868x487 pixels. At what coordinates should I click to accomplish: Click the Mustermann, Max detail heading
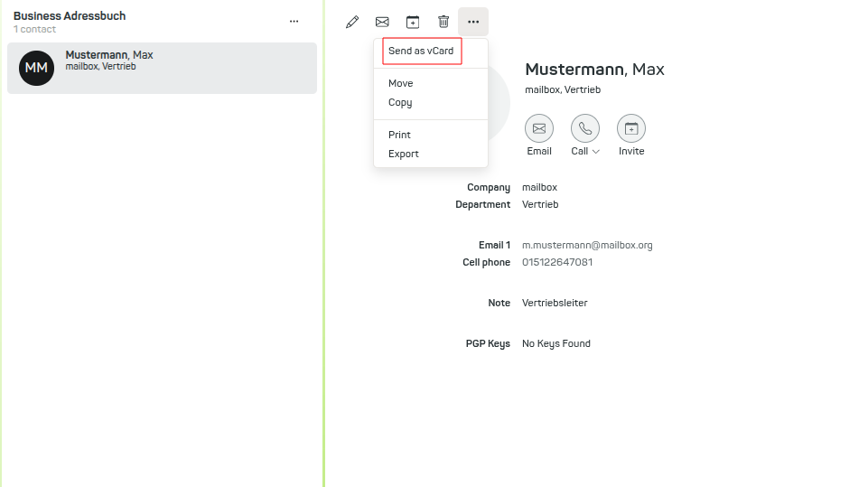tap(594, 70)
